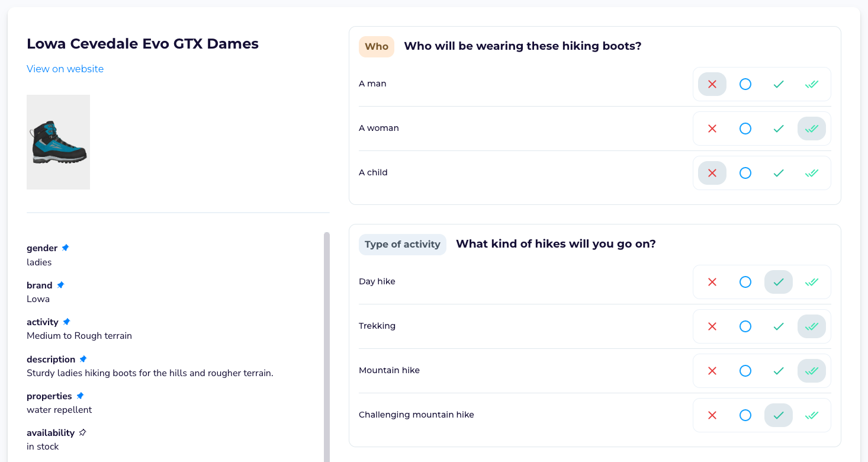Unpin the gender attribute
The width and height of the screenshot is (868, 462).
coord(66,248)
